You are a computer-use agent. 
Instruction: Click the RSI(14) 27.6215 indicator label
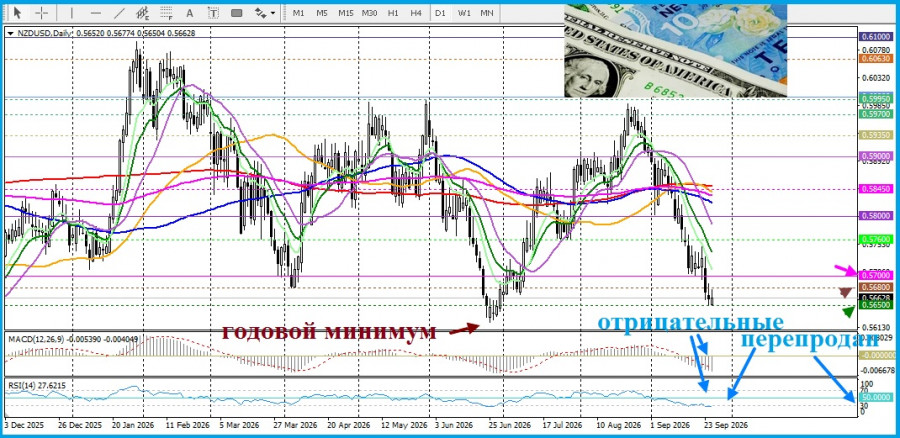pos(37,385)
